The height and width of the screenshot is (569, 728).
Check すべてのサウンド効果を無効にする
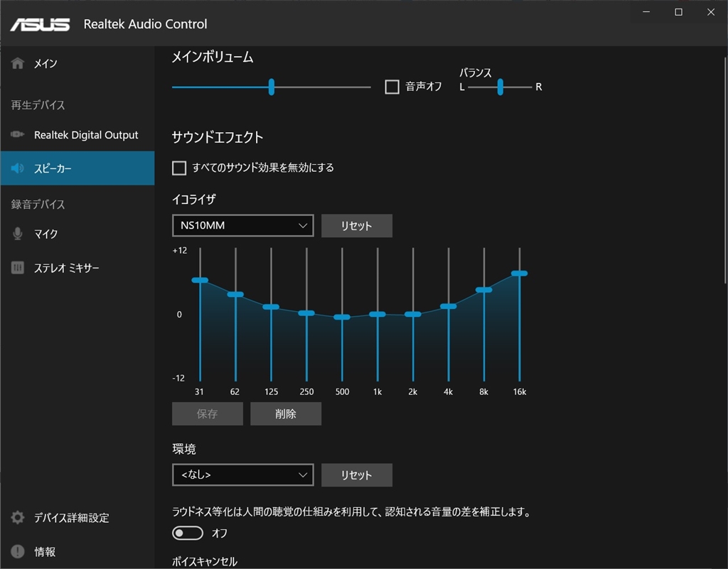click(179, 168)
